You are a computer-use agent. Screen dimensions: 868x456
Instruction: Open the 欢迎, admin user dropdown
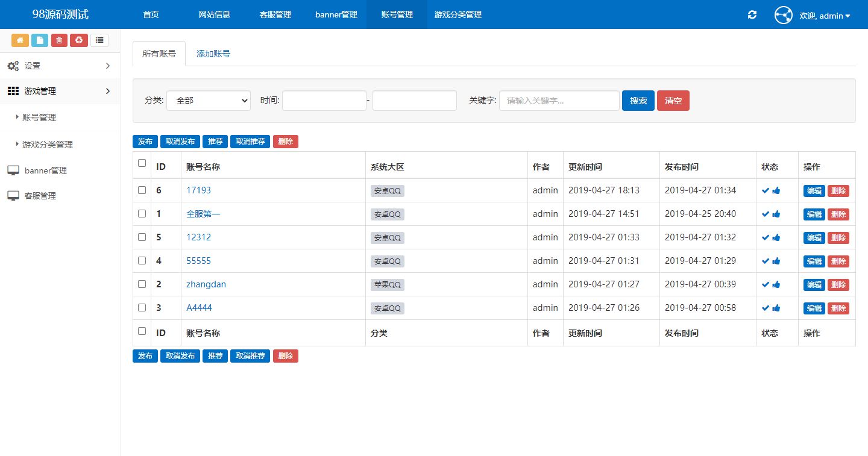point(824,16)
